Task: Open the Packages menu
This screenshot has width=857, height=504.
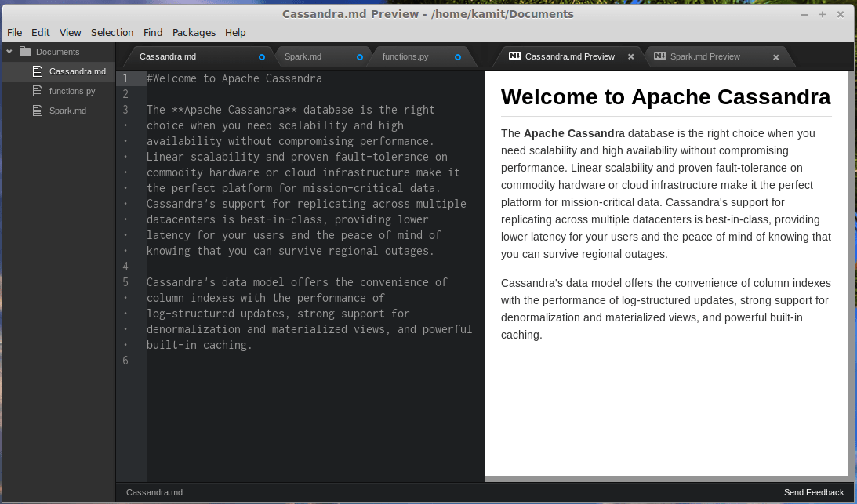Action: tap(194, 32)
